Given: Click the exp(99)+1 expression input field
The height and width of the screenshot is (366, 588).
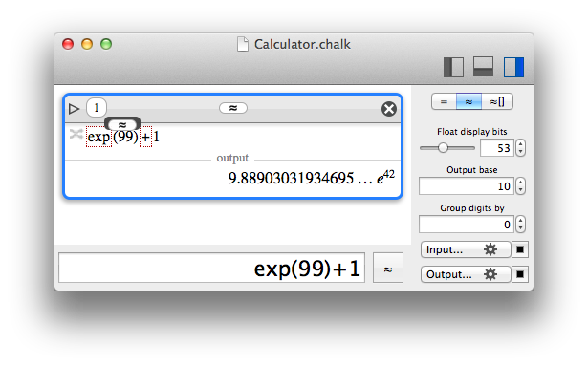Looking at the screenshot, I should pyautogui.click(x=212, y=268).
